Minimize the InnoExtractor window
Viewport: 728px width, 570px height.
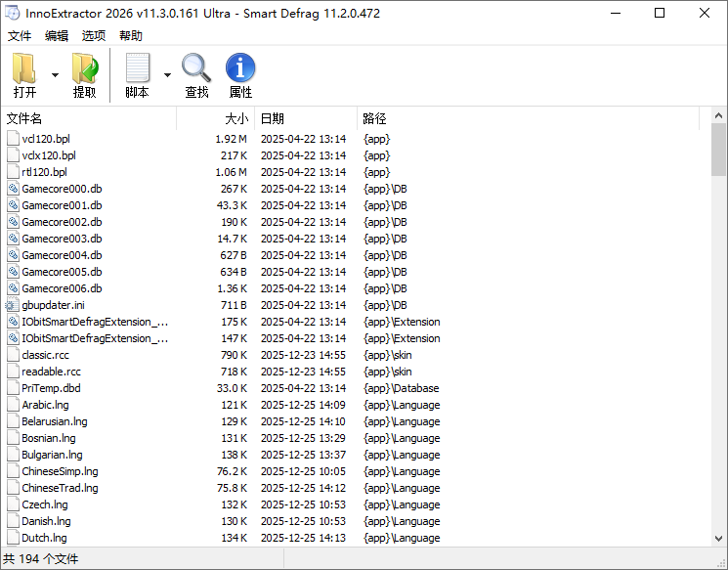[616, 13]
